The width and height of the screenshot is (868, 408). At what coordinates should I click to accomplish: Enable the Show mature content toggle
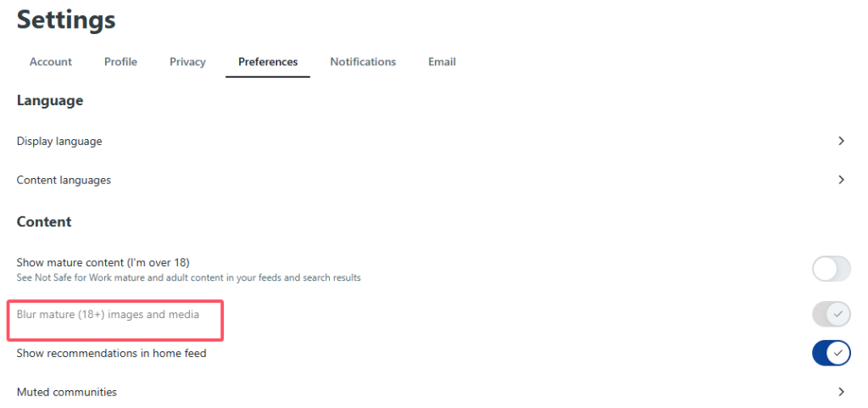(x=831, y=269)
